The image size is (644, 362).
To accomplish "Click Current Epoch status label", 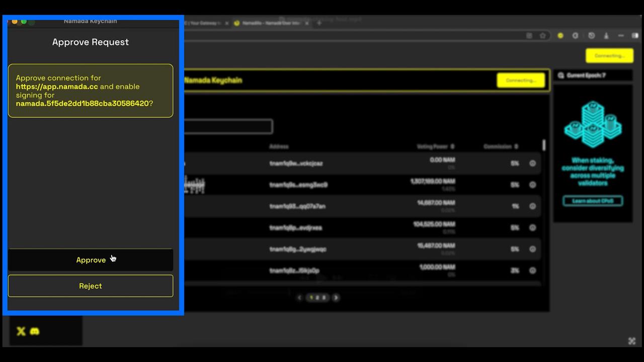I will coord(586,75).
